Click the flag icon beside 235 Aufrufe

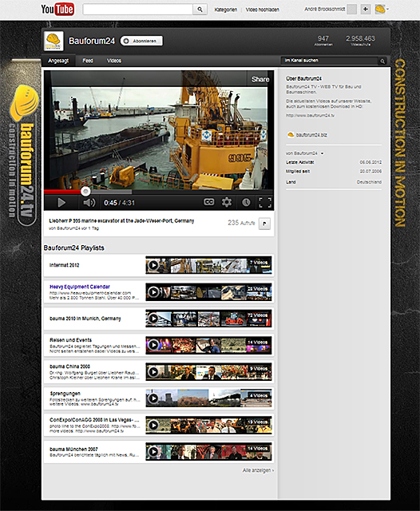(264, 224)
